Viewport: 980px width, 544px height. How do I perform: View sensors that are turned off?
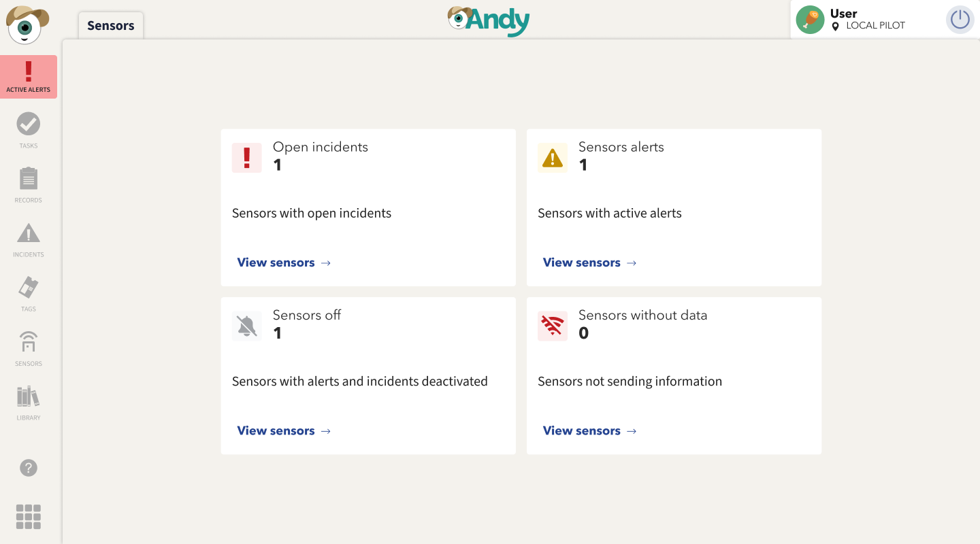coord(284,430)
